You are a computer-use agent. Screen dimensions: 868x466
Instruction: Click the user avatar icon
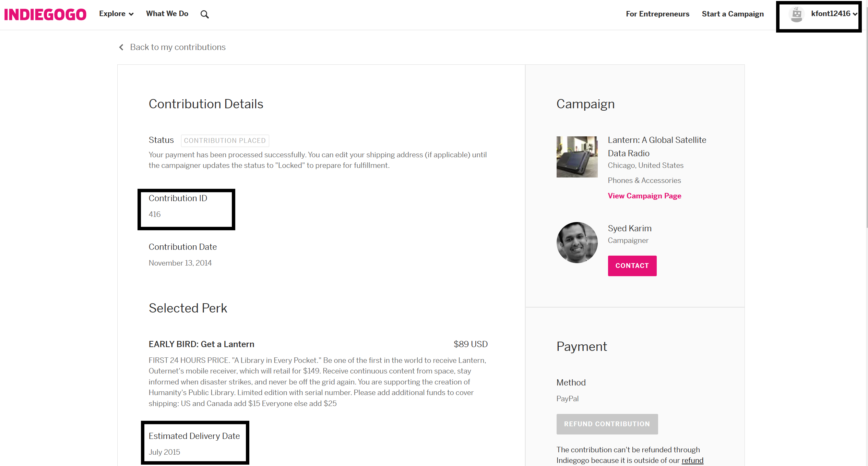tap(796, 14)
